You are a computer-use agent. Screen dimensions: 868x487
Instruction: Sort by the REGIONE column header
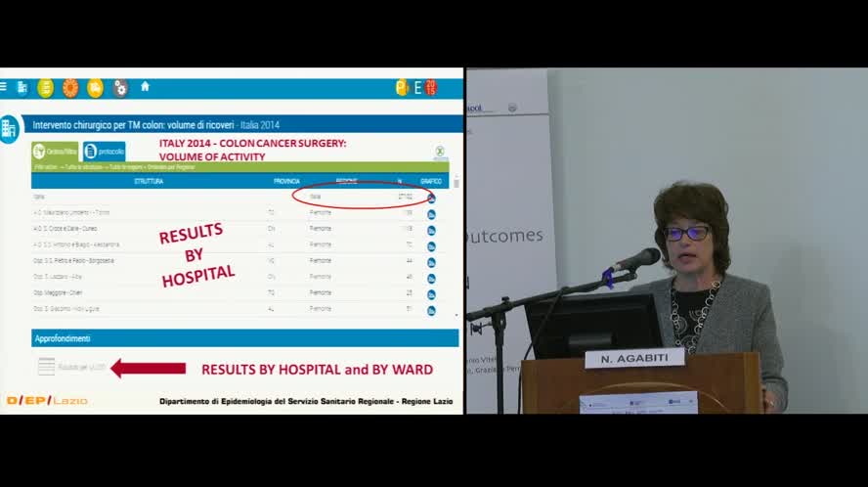(347, 181)
